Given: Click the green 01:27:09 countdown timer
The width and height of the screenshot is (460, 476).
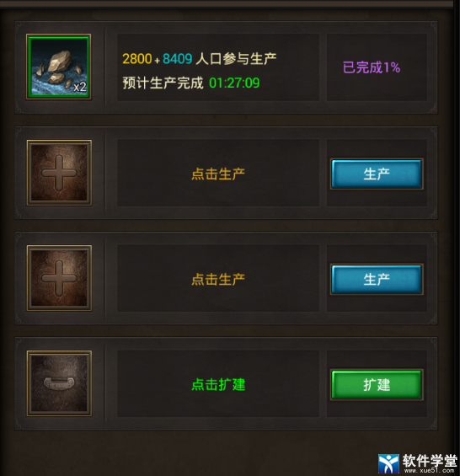Looking at the screenshot, I should (x=234, y=83).
